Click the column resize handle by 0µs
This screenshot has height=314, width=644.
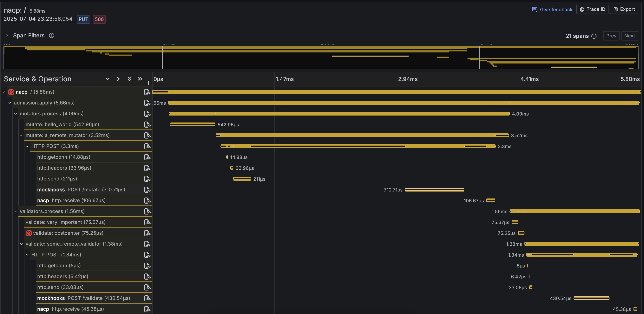click(x=149, y=83)
